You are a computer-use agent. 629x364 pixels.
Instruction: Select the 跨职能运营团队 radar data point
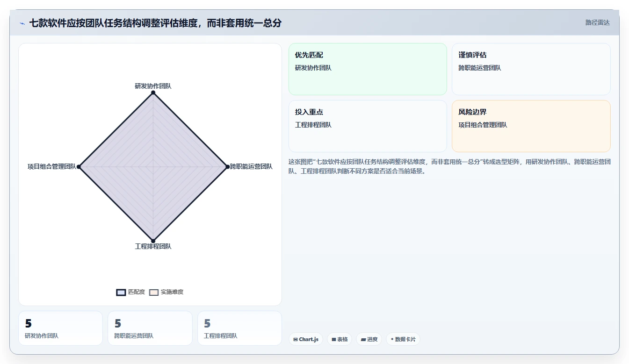[x=227, y=166]
